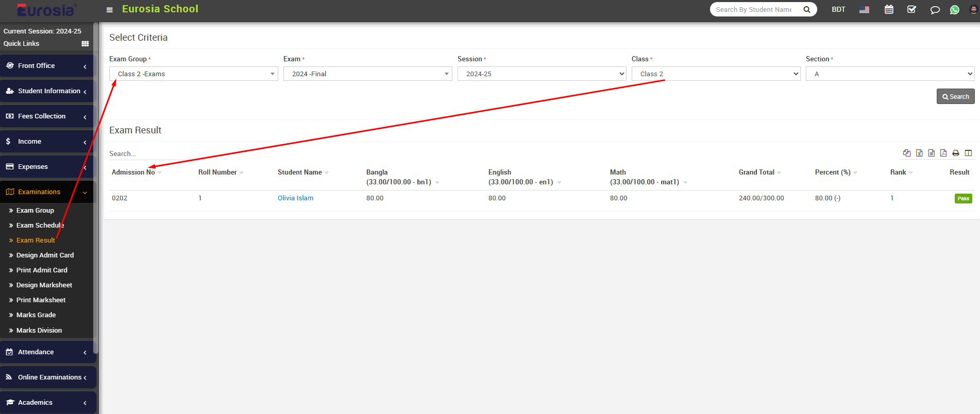Open the column visibility icon
Screen dimensions: 980x414
tap(968, 153)
